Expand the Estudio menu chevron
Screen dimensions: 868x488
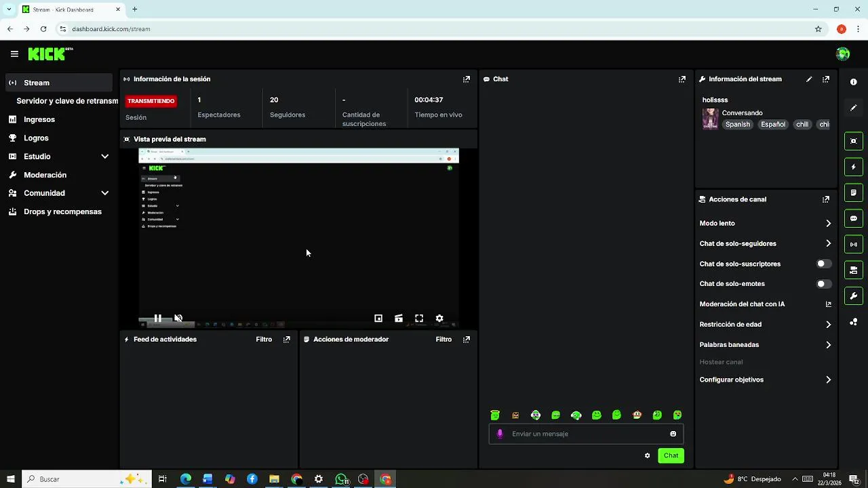click(x=105, y=157)
